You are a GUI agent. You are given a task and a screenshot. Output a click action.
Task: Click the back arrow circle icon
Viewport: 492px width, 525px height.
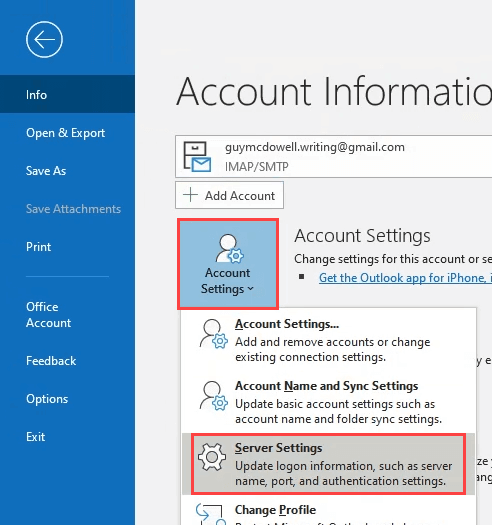click(44, 40)
